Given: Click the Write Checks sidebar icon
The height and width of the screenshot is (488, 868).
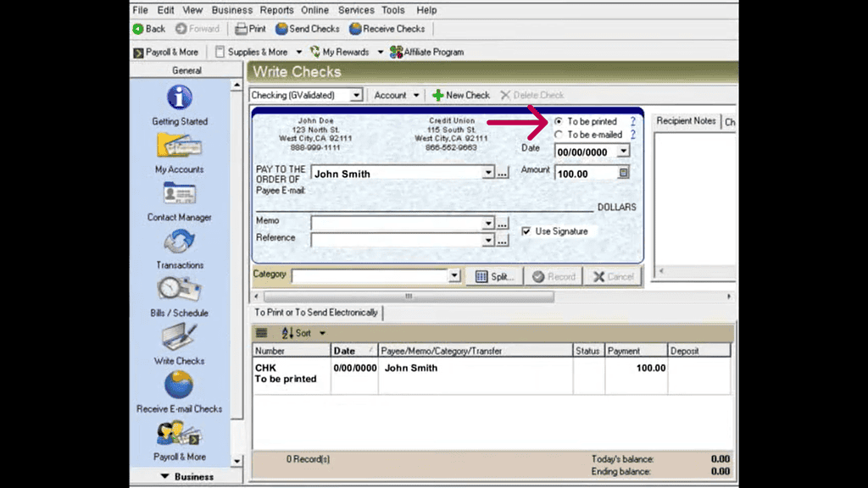Looking at the screenshot, I should (179, 338).
